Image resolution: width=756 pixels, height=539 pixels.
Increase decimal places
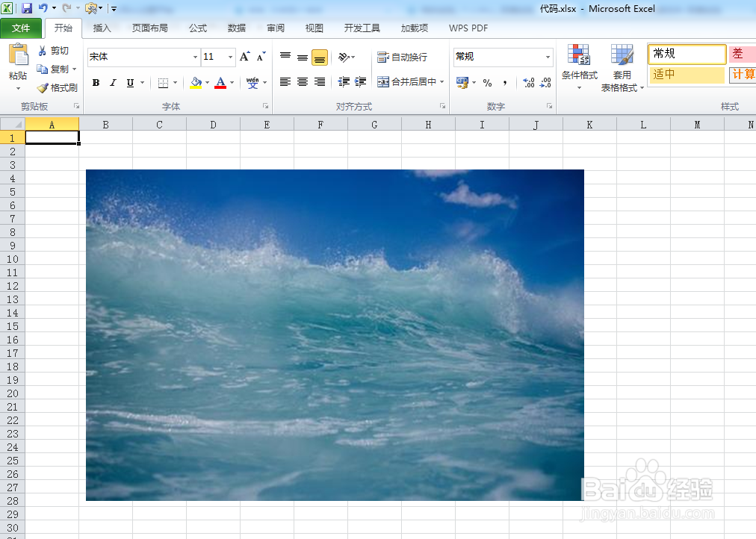(529, 83)
